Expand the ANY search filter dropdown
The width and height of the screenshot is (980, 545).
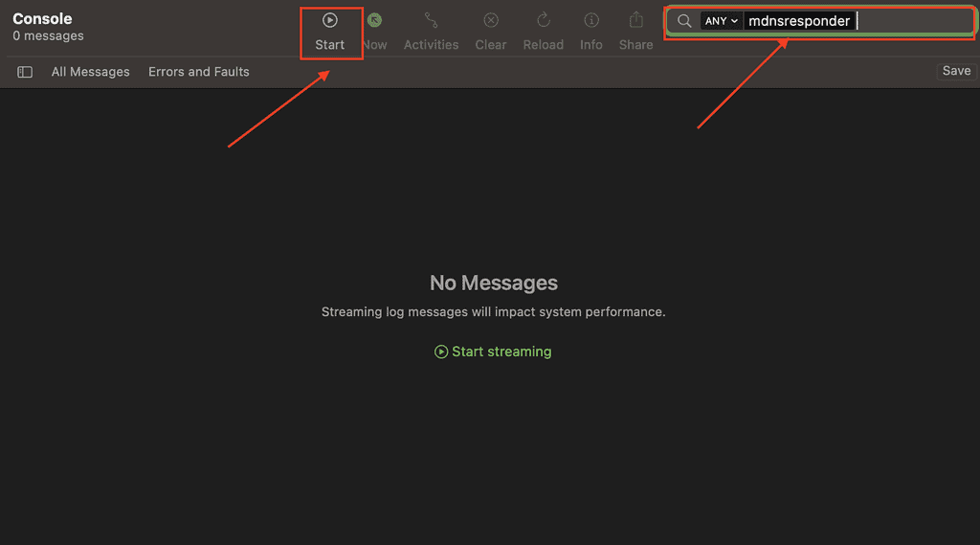pyautogui.click(x=722, y=21)
